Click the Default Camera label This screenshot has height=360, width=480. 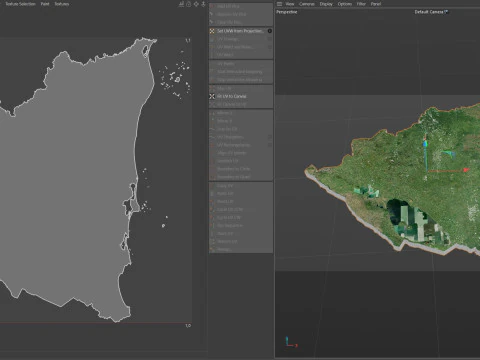(x=429, y=12)
